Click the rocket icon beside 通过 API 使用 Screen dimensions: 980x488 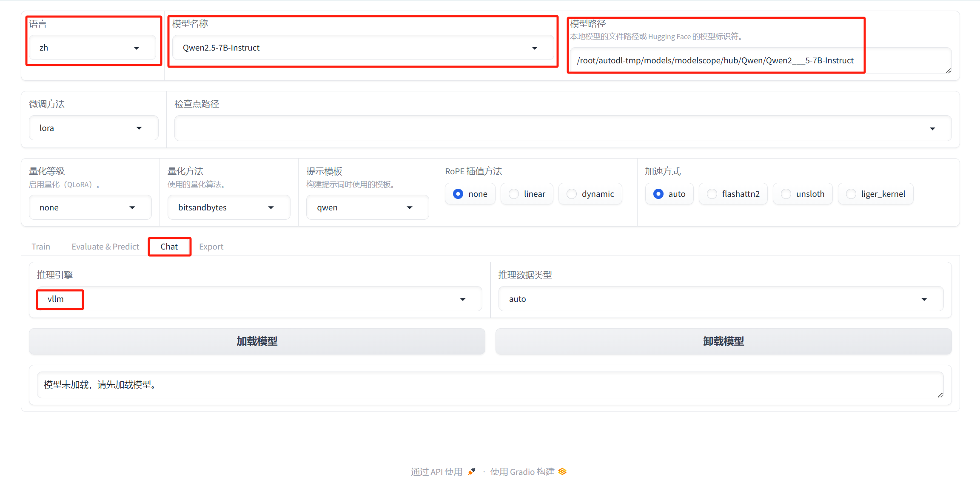click(x=472, y=471)
